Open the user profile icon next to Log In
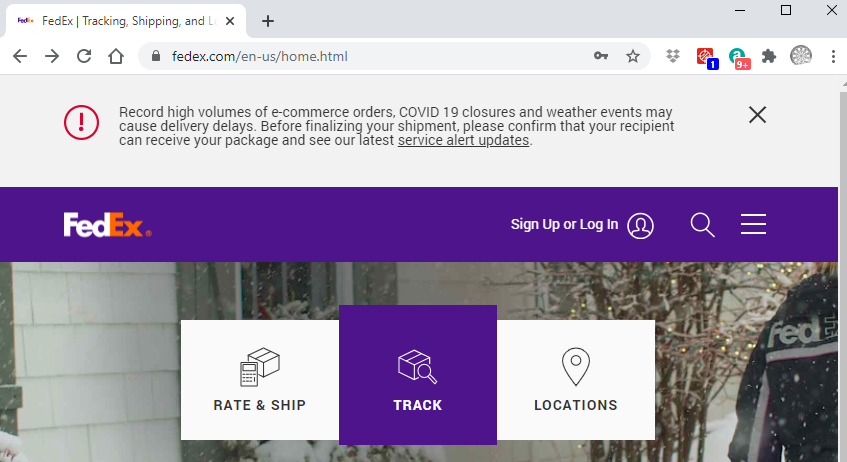847x462 pixels. [640, 225]
